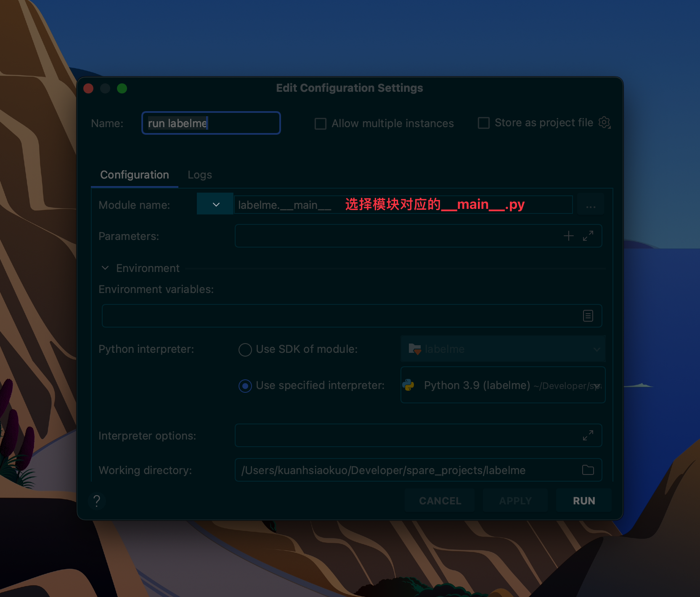This screenshot has height=597, width=700.
Task: Click the Name input field
Action: pyautogui.click(x=211, y=123)
